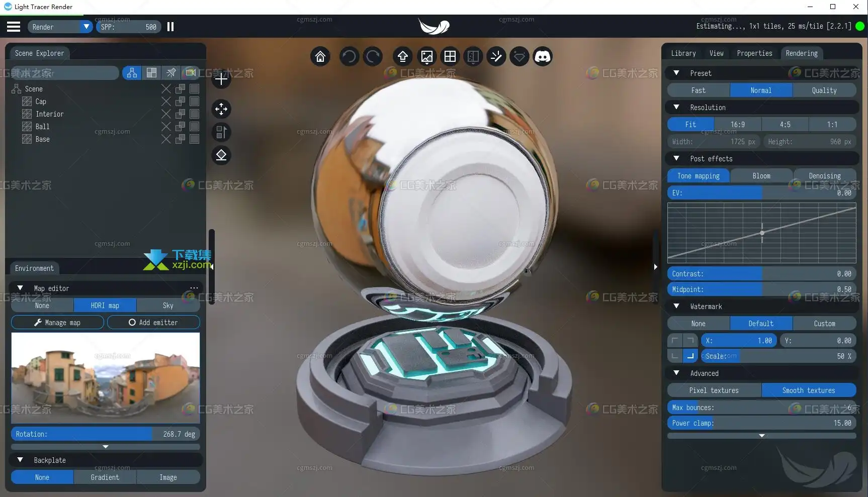
Task: Click the redo arrow icon
Action: [x=373, y=57]
